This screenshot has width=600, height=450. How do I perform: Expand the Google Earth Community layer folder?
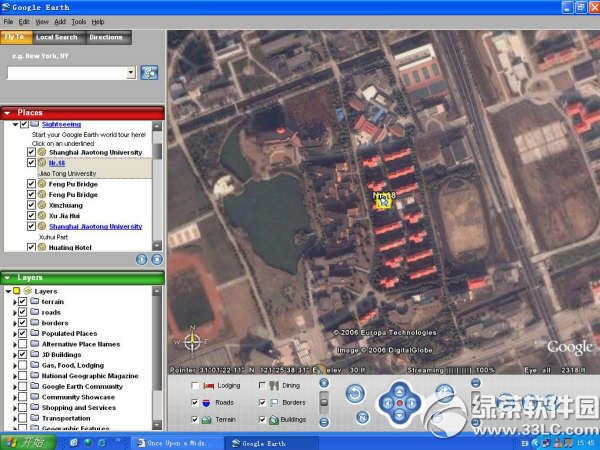pyautogui.click(x=15, y=387)
